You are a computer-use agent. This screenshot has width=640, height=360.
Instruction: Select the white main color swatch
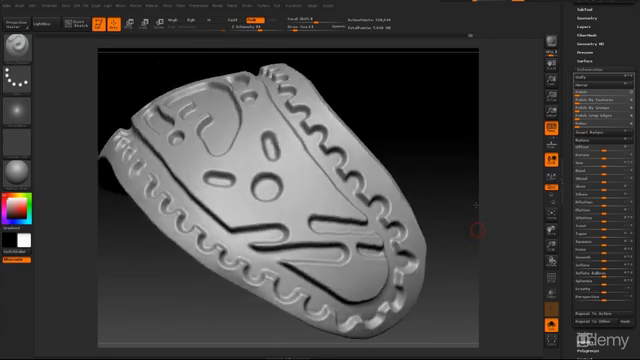point(24,240)
